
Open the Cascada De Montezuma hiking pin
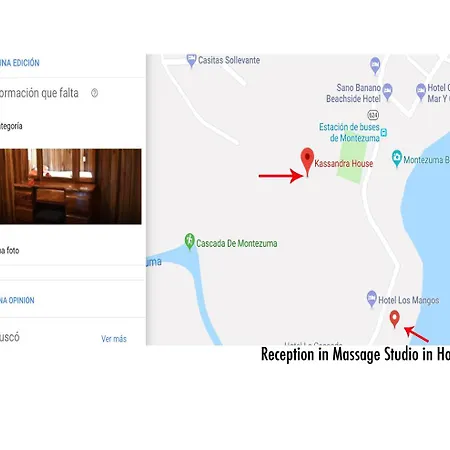tap(189, 241)
